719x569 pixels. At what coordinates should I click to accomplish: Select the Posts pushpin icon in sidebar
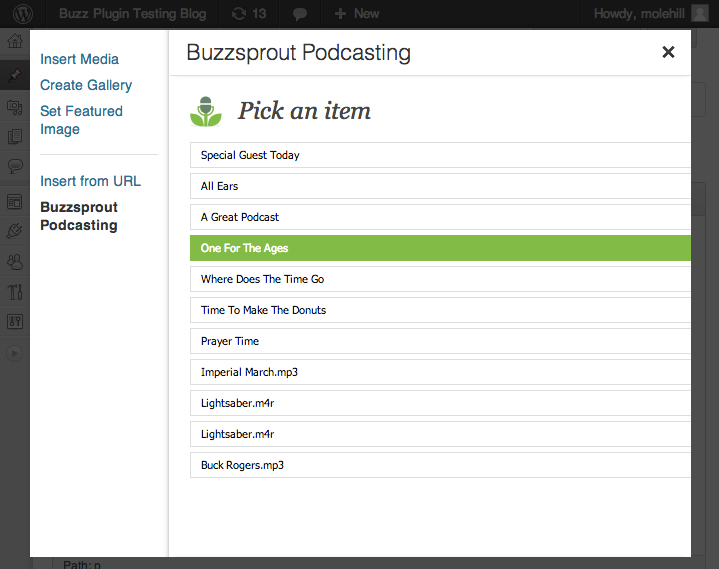(x=15, y=75)
